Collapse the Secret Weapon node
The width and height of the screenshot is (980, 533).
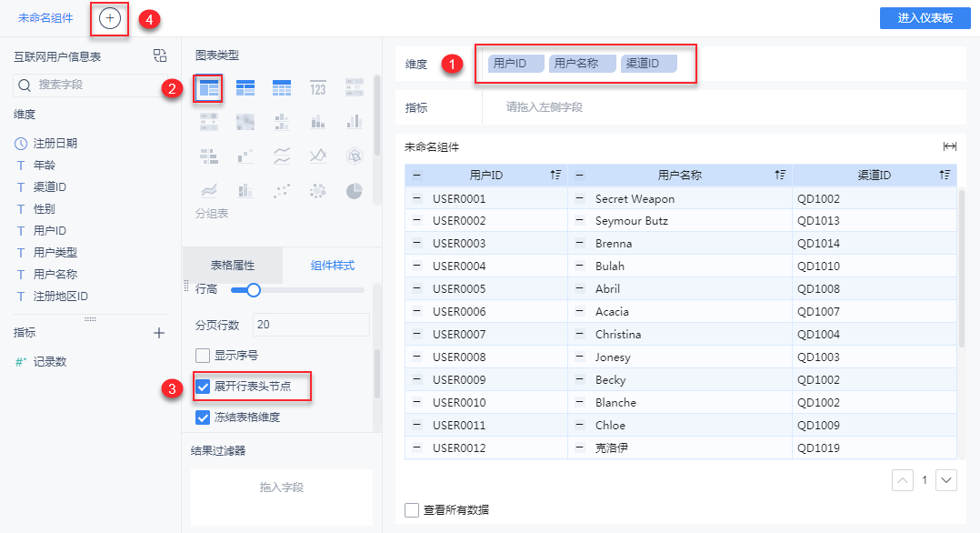(579, 198)
